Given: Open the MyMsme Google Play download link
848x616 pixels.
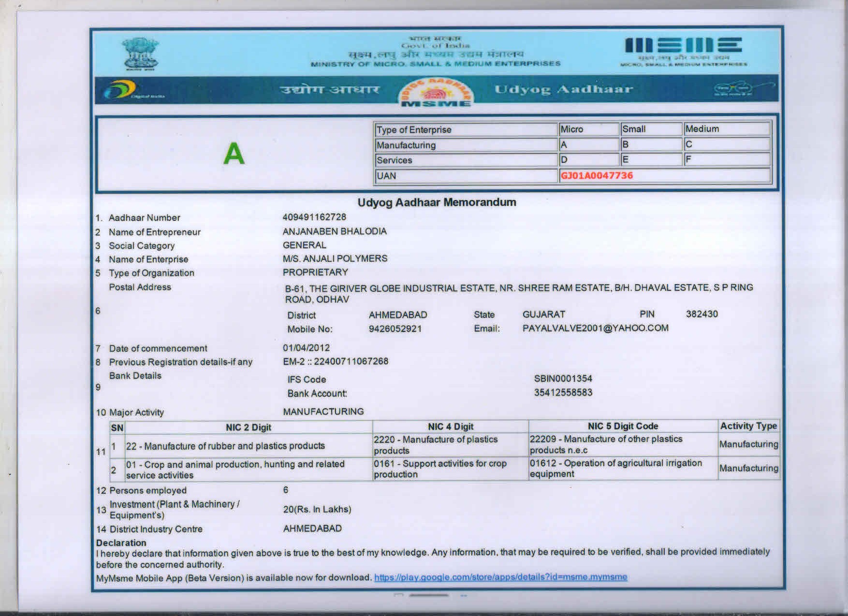Looking at the screenshot, I should tap(500, 577).
